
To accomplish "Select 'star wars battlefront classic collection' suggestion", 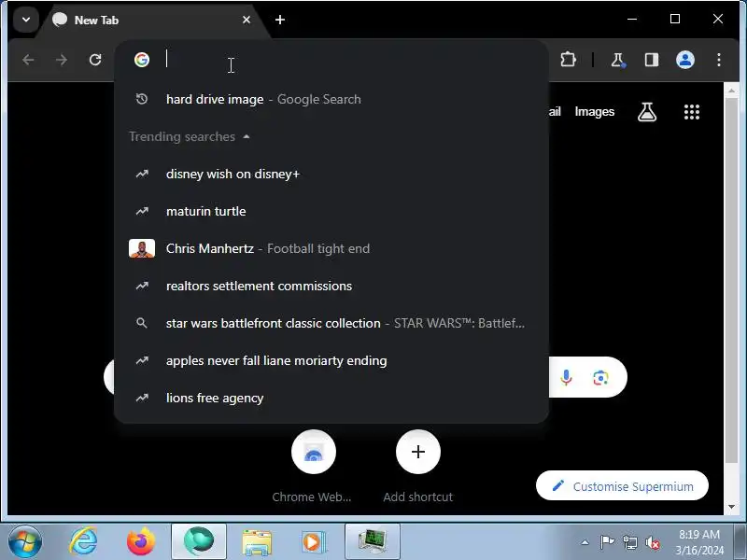I will point(331,323).
